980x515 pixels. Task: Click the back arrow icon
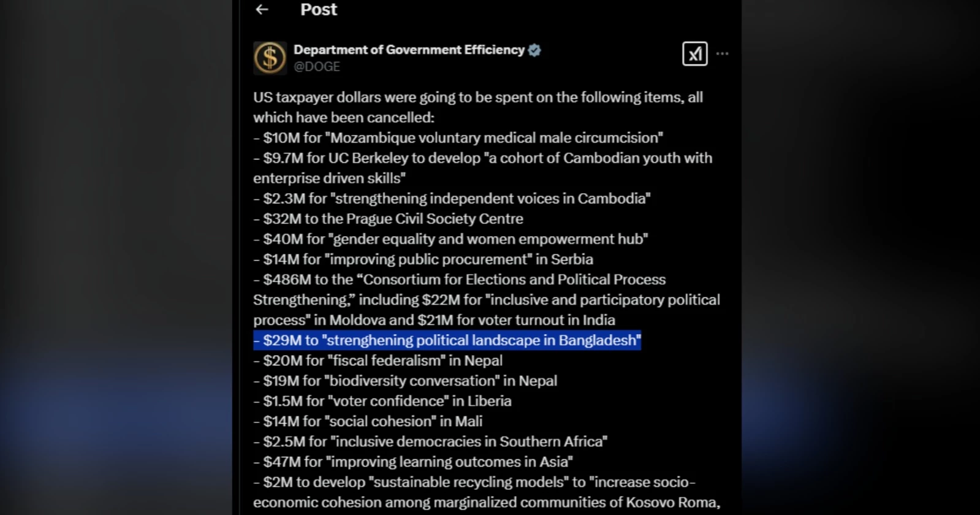[262, 9]
